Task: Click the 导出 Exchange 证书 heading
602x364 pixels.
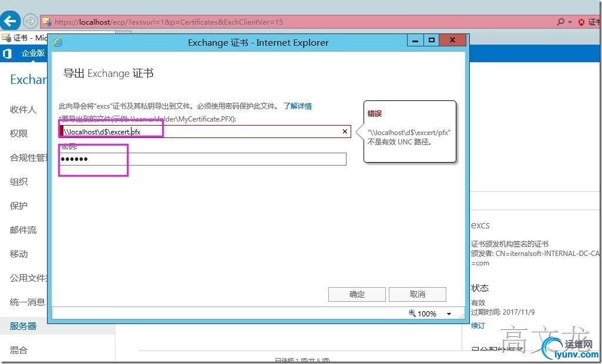Action: [x=108, y=73]
